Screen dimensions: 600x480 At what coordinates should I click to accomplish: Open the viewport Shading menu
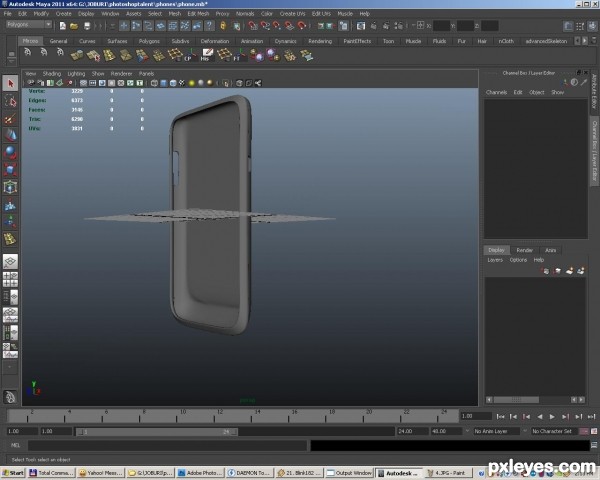(x=52, y=73)
